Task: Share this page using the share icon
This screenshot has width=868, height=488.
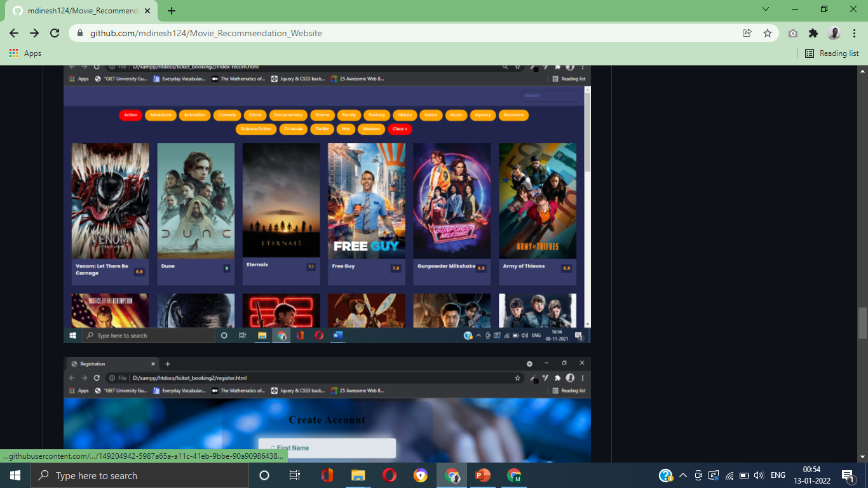Action: coord(747,33)
